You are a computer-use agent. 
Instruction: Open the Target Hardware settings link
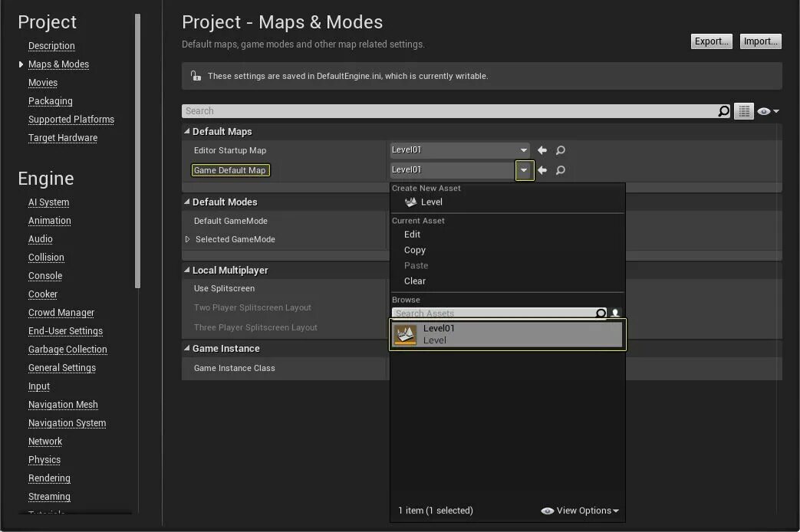point(63,138)
